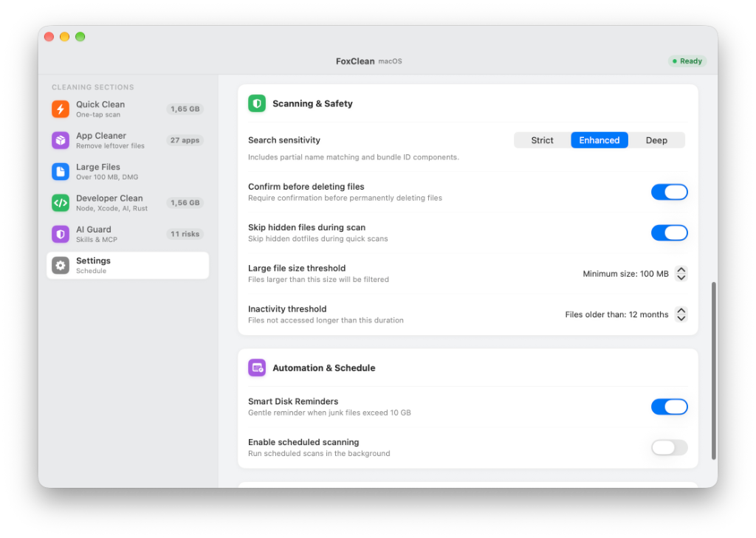Viewport: 756px width, 538px height.
Task: Select Enhanced search sensitivity
Action: 599,140
